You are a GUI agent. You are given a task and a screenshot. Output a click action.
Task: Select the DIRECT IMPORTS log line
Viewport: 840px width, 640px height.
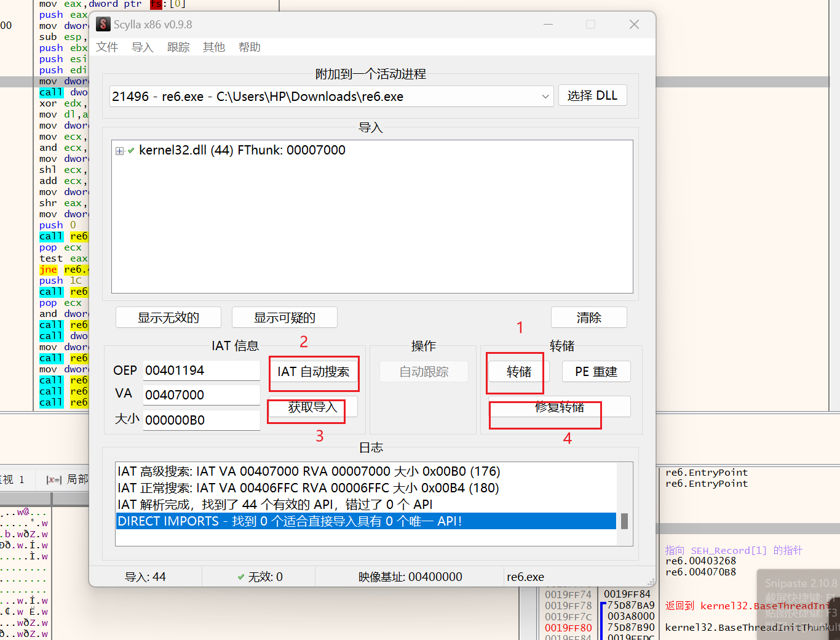366,521
